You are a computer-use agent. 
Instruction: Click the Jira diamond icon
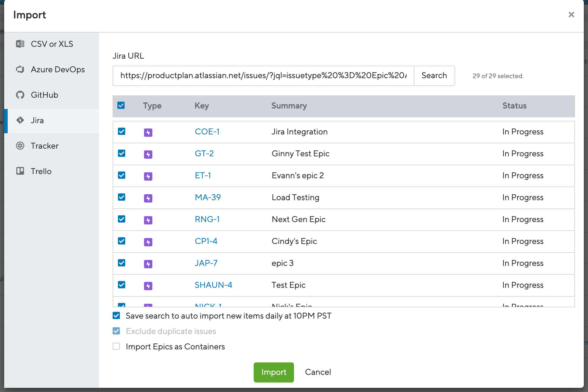click(20, 120)
